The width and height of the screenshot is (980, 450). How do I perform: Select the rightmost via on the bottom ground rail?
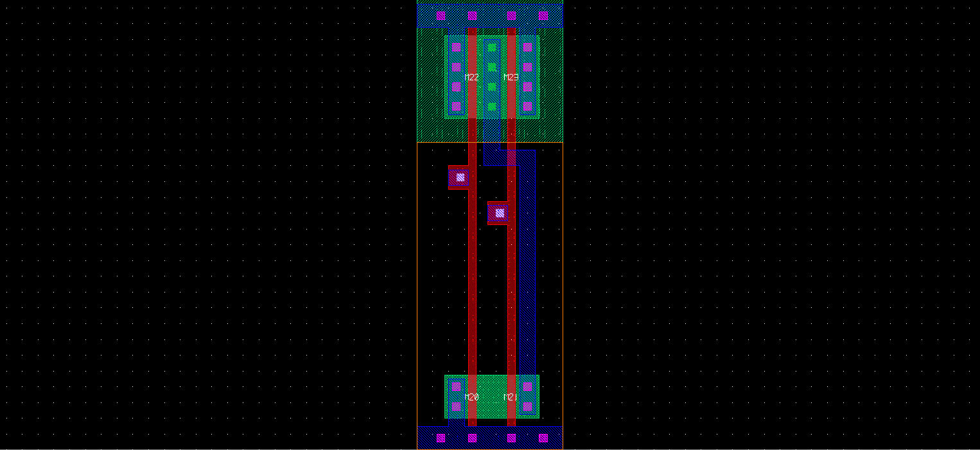click(x=543, y=438)
